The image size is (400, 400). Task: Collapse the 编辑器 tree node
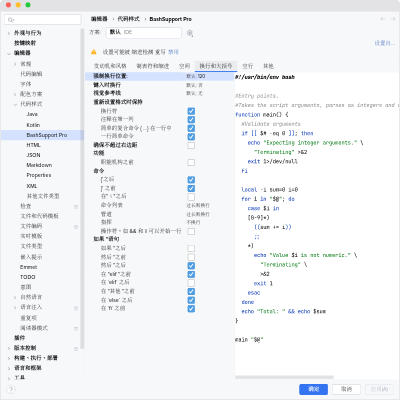(9, 53)
